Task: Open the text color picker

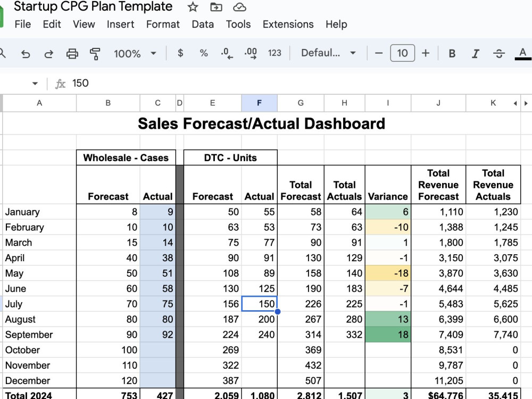Action: pos(523,54)
